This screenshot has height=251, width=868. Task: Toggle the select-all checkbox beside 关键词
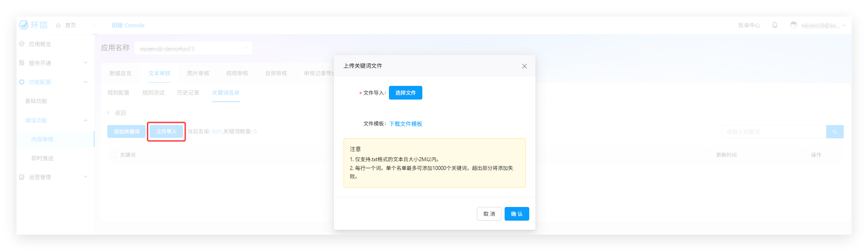click(x=114, y=155)
